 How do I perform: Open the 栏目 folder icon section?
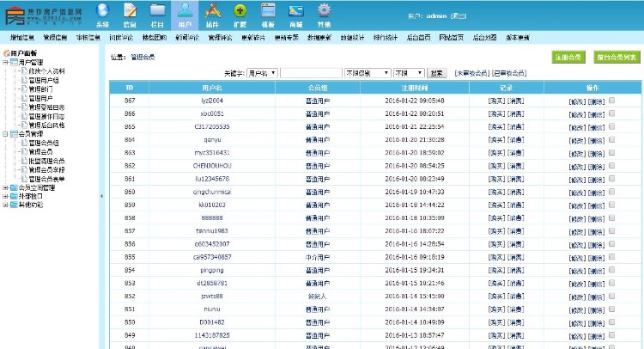point(157,15)
